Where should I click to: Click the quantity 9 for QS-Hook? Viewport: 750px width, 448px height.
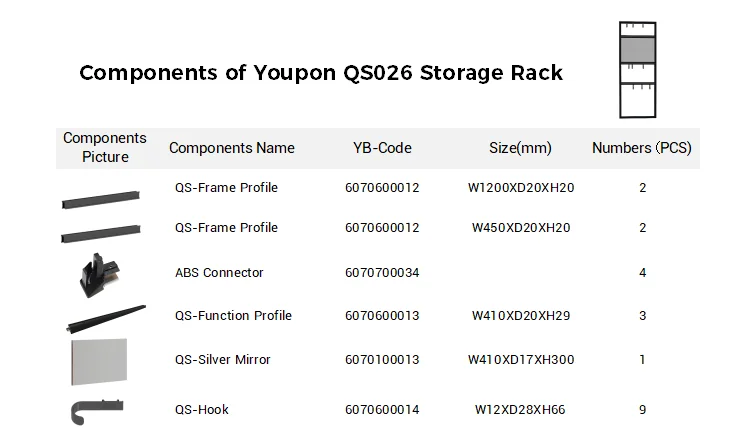pyautogui.click(x=643, y=409)
